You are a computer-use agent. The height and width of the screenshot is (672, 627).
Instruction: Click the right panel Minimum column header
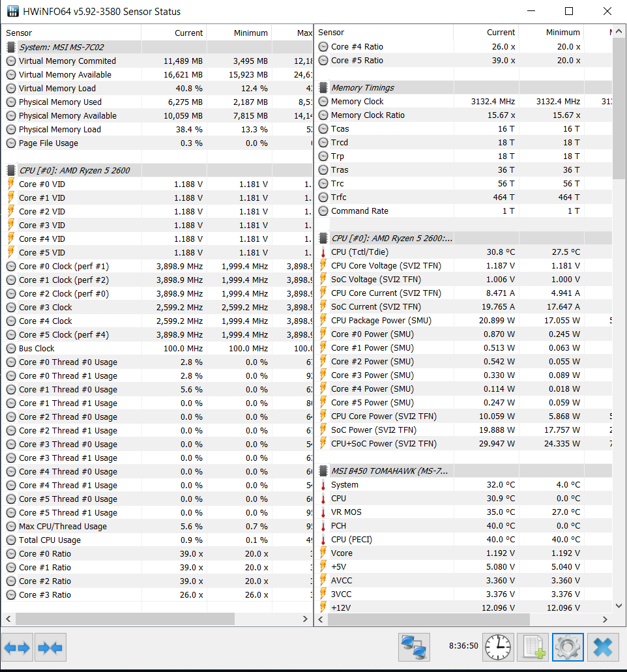pos(551,33)
